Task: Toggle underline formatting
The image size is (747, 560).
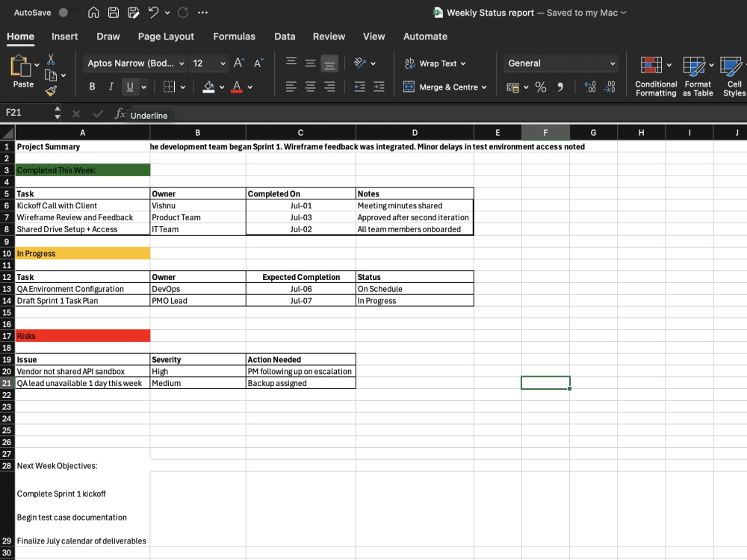Action: click(129, 87)
